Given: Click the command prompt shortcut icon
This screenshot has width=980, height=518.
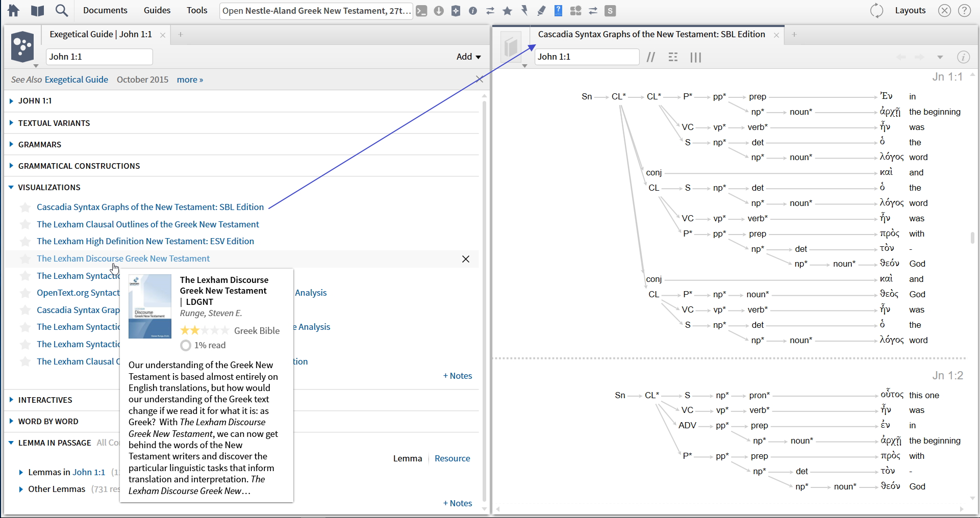Looking at the screenshot, I should pos(421,11).
